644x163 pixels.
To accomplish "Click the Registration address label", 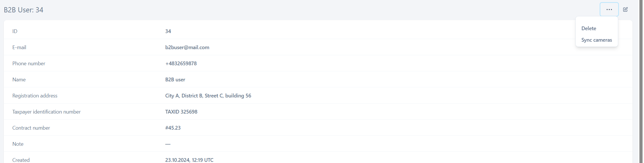I will pyautogui.click(x=35, y=96).
